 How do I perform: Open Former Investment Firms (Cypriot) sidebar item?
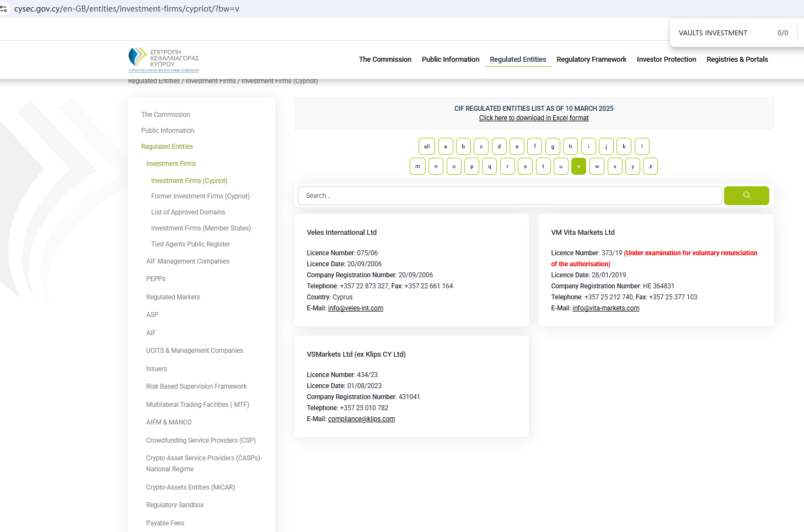click(x=200, y=196)
